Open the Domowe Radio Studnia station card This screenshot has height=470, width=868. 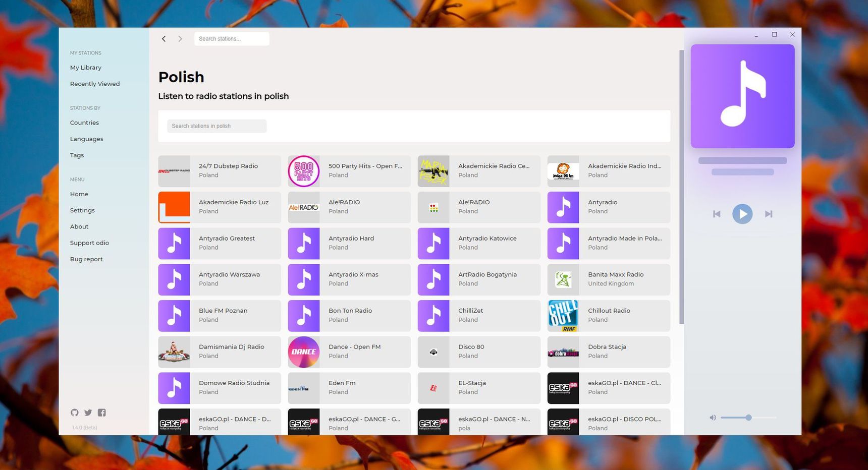coord(220,388)
